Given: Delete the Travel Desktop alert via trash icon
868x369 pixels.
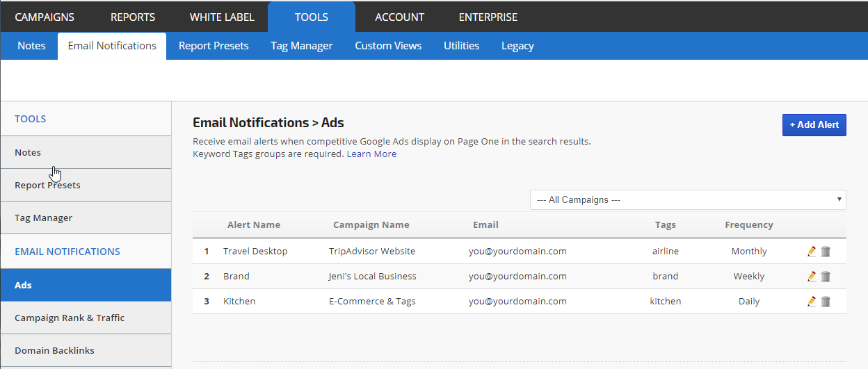Looking at the screenshot, I should pyautogui.click(x=826, y=252).
